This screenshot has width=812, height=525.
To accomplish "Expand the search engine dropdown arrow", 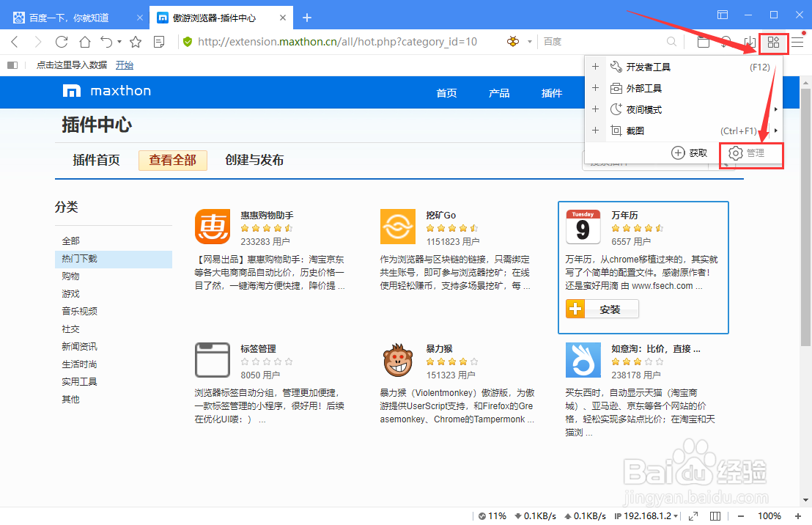I will click(x=530, y=42).
